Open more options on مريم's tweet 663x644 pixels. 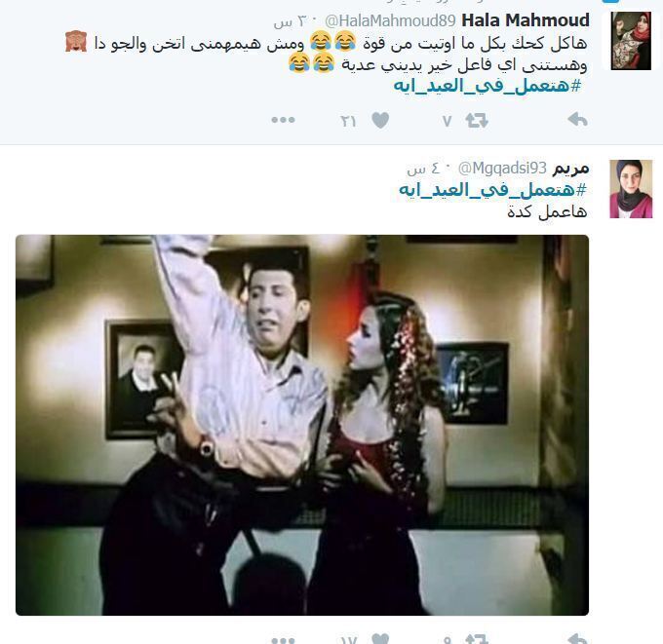pos(283,641)
